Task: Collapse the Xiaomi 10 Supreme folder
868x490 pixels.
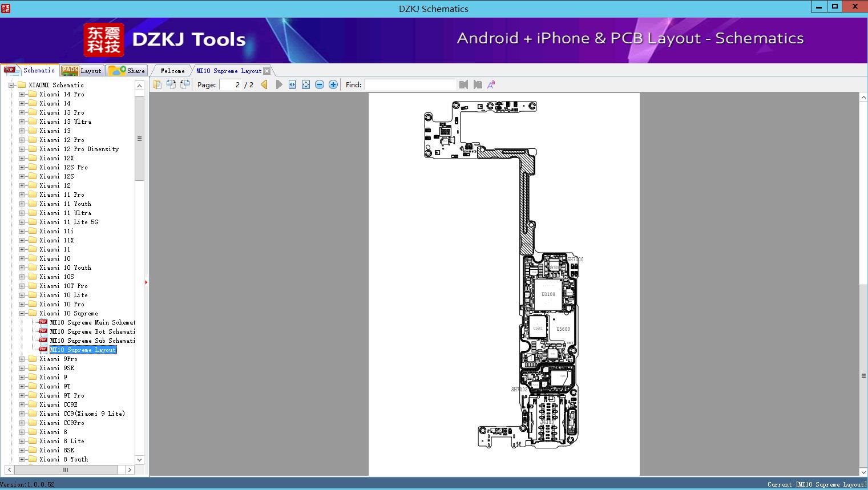Action: [22, 313]
